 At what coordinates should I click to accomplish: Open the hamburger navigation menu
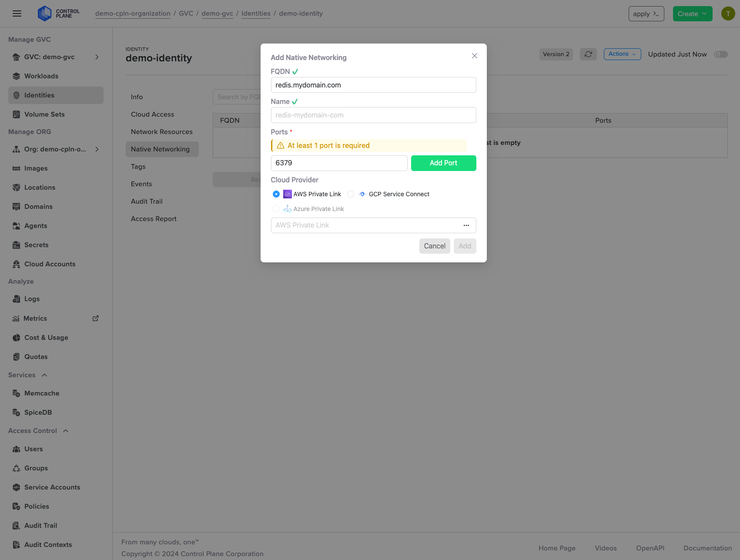[x=17, y=13]
